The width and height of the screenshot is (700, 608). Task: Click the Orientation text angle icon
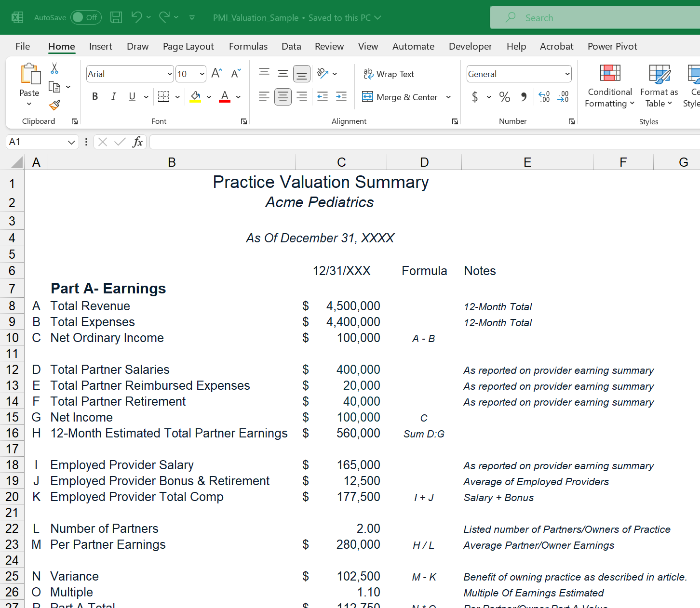323,73
